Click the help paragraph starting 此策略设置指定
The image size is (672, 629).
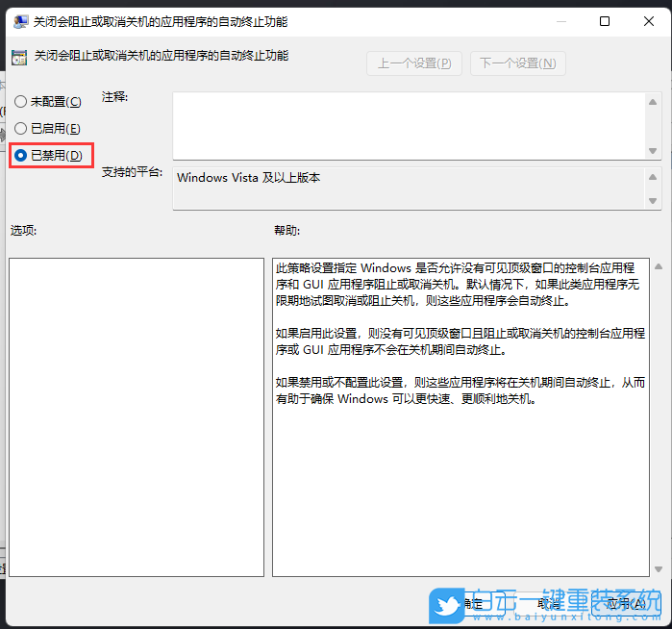point(458,285)
